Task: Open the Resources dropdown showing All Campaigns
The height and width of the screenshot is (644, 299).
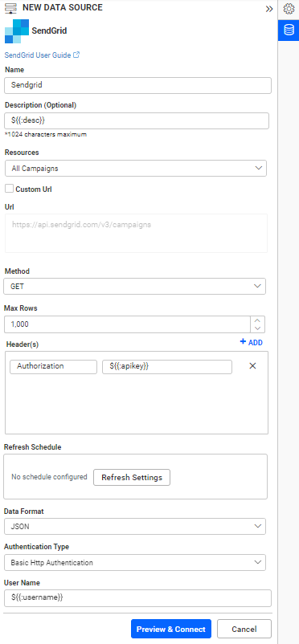Action: [x=136, y=169]
